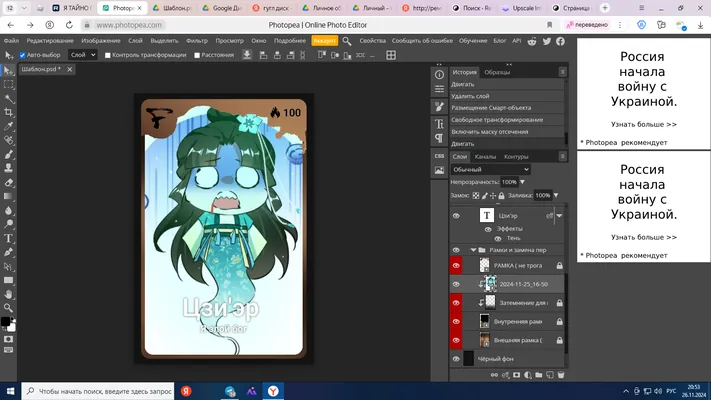
Task: Open the Layers panel options menu
Action: (x=562, y=156)
